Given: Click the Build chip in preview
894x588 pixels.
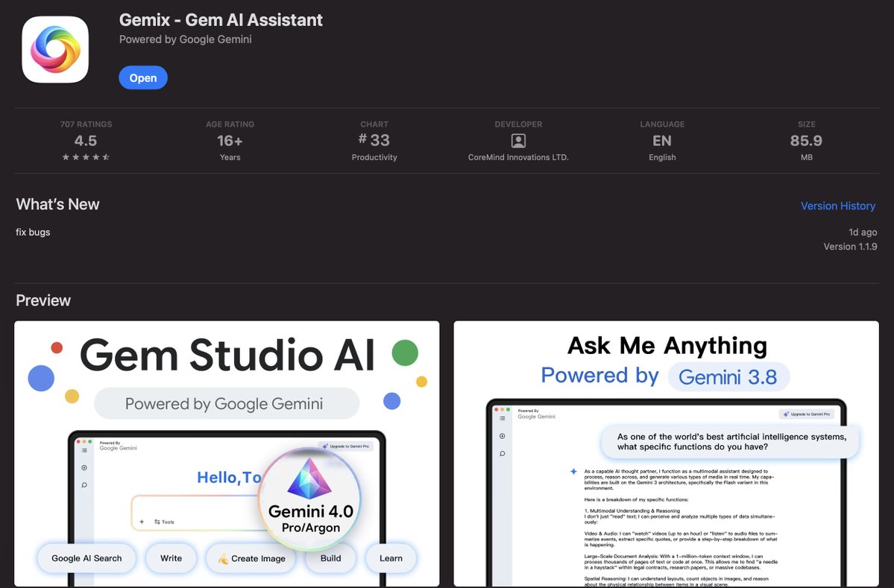Looking at the screenshot, I should 331,558.
